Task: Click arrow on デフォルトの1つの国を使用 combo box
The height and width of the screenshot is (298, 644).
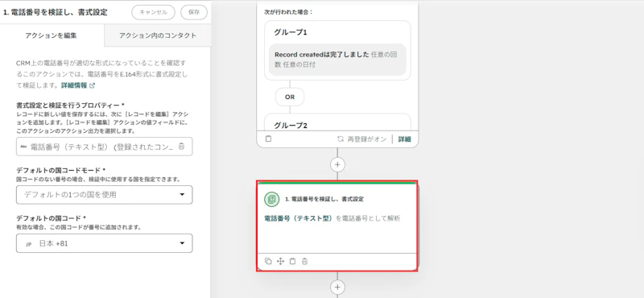Action: 183,195
